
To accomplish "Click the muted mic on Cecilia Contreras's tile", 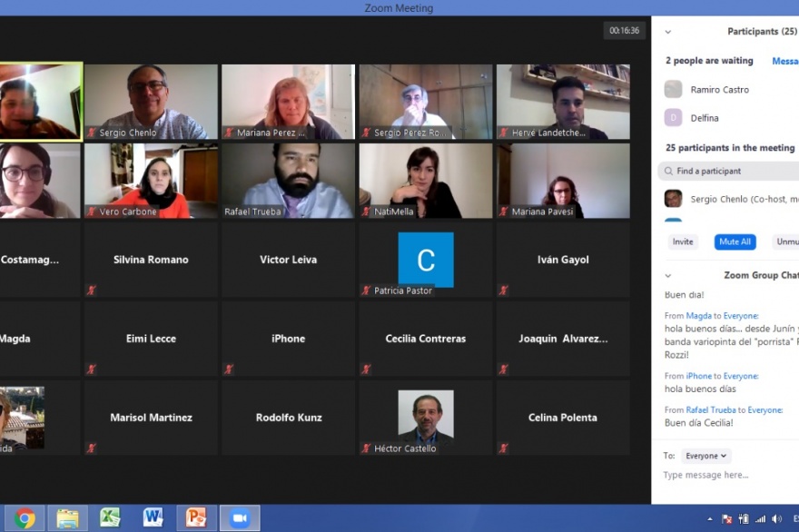I will pos(367,369).
